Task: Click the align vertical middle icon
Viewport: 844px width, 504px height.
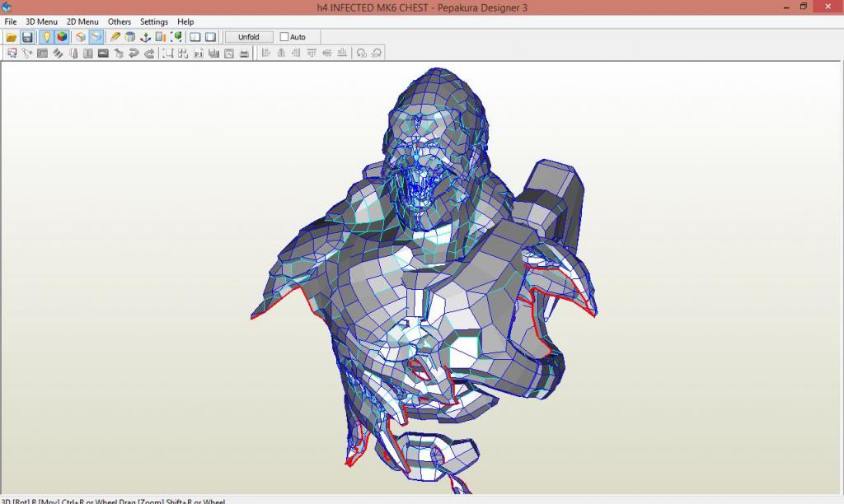Action: coord(326,54)
